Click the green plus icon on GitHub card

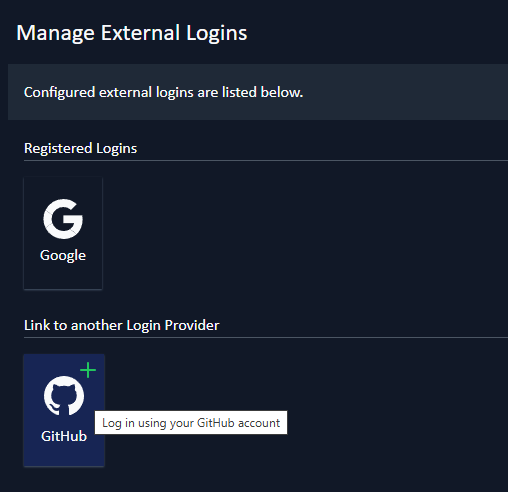(88, 370)
